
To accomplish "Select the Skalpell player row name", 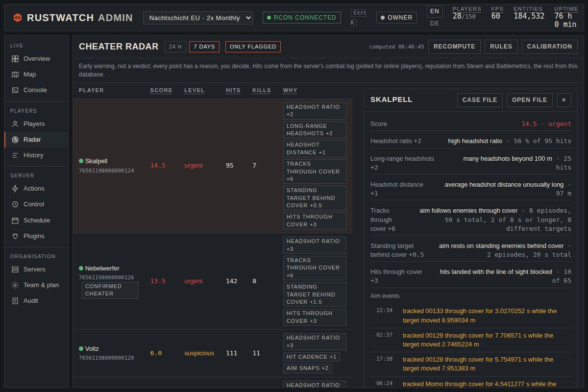I will coord(96,161).
